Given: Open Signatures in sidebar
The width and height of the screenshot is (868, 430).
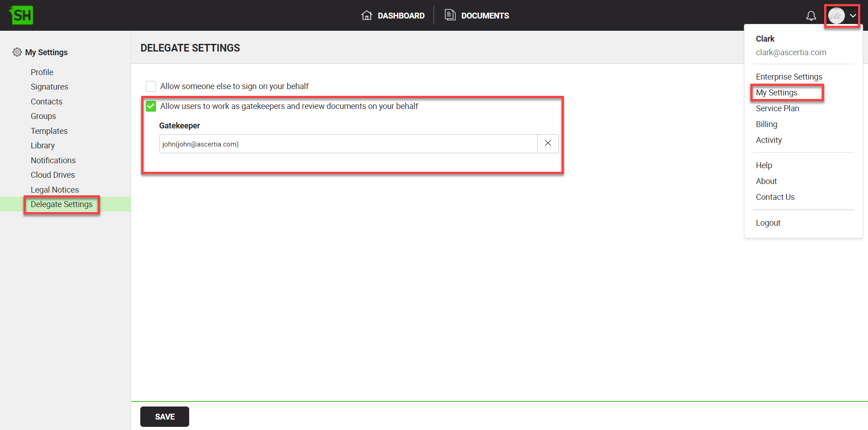Looking at the screenshot, I should click(x=49, y=87).
